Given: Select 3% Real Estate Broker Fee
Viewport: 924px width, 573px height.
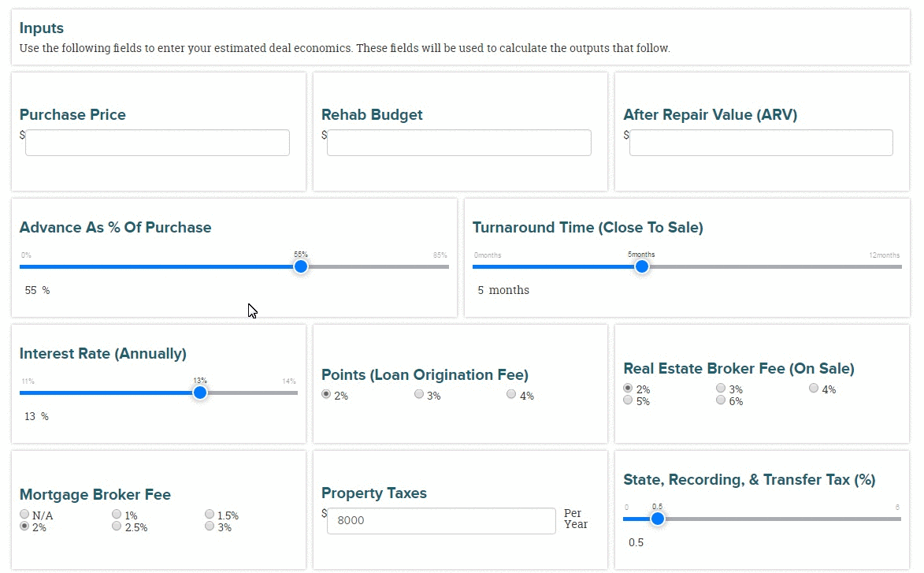Looking at the screenshot, I should [x=721, y=388].
